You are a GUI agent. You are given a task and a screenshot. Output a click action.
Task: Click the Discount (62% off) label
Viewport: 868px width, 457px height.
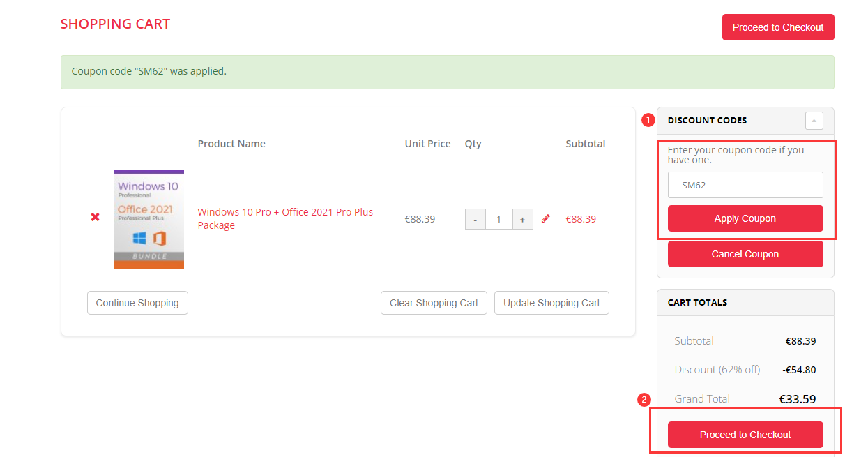pyautogui.click(x=717, y=369)
